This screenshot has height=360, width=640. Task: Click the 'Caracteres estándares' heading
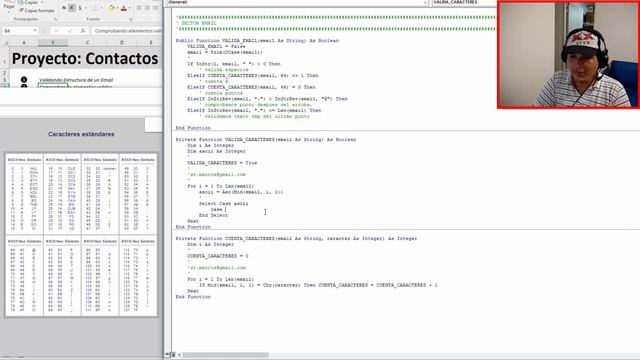click(81, 134)
